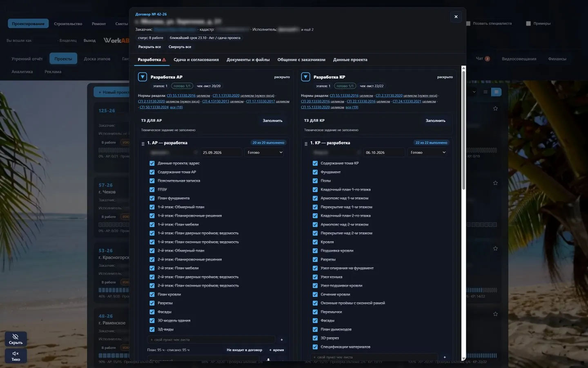
Task: Switch to the Сдача и согласования tab
Action: [x=196, y=60]
